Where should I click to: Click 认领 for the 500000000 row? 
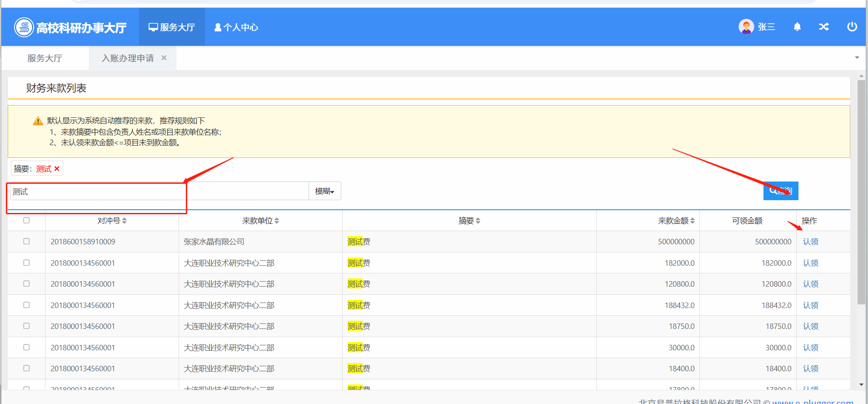tap(810, 242)
